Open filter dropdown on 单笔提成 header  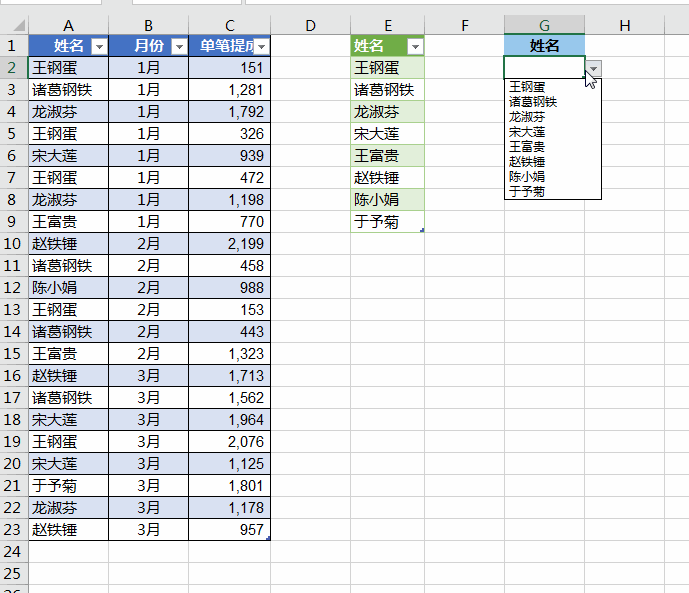coord(261,46)
